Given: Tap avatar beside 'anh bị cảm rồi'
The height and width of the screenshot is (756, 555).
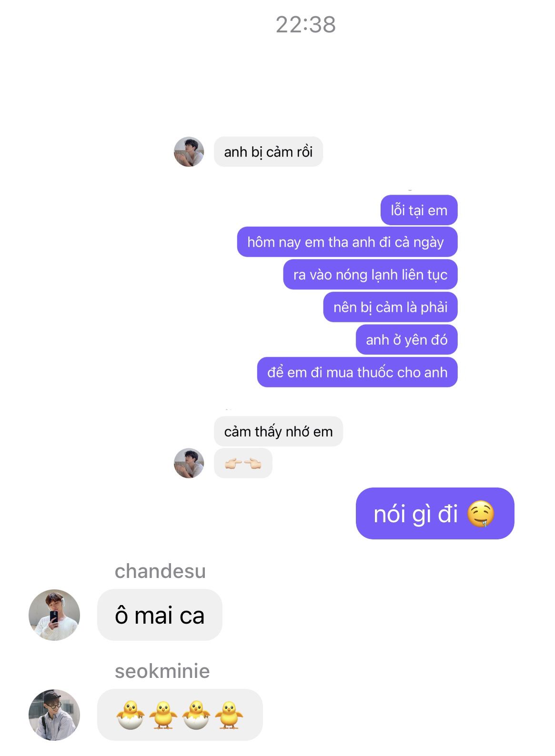Looking at the screenshot, I should 189,152.
